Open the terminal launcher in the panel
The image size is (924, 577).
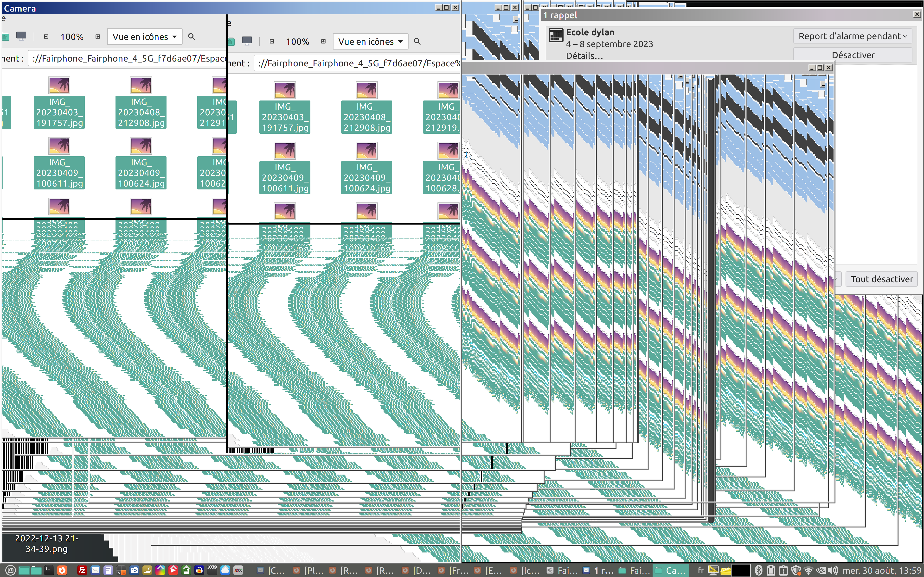[x=49, y=570]
